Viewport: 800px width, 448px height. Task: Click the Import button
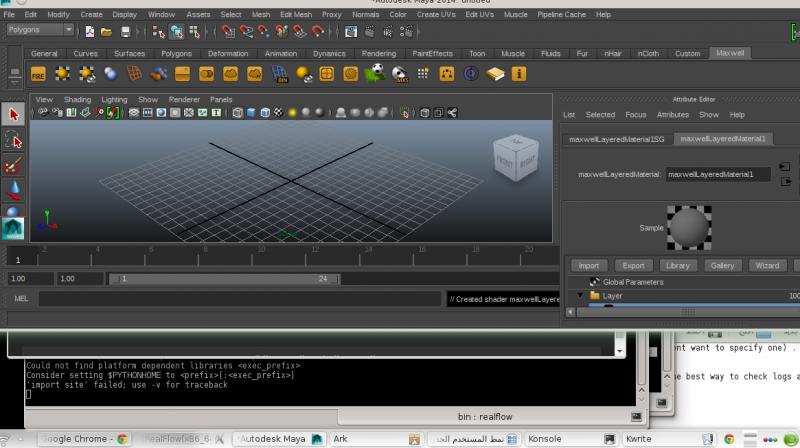(588, 266)
